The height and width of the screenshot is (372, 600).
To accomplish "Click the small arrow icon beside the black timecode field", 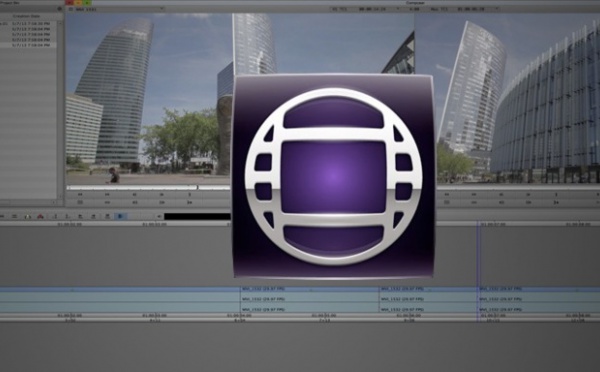I will [159, 217].
